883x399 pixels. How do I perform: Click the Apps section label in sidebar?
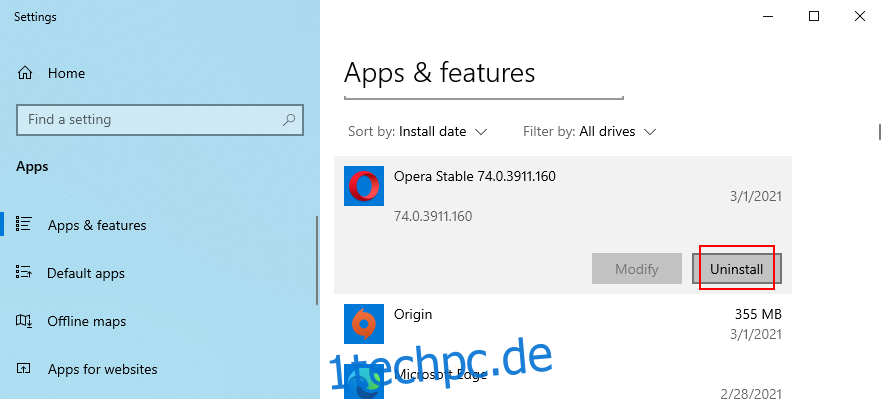click(32, 167)
